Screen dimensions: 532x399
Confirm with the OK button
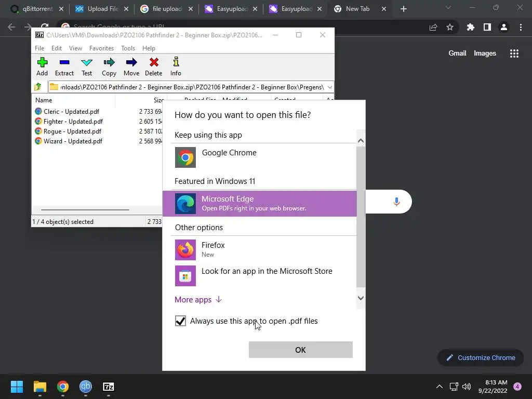point(301,350)
